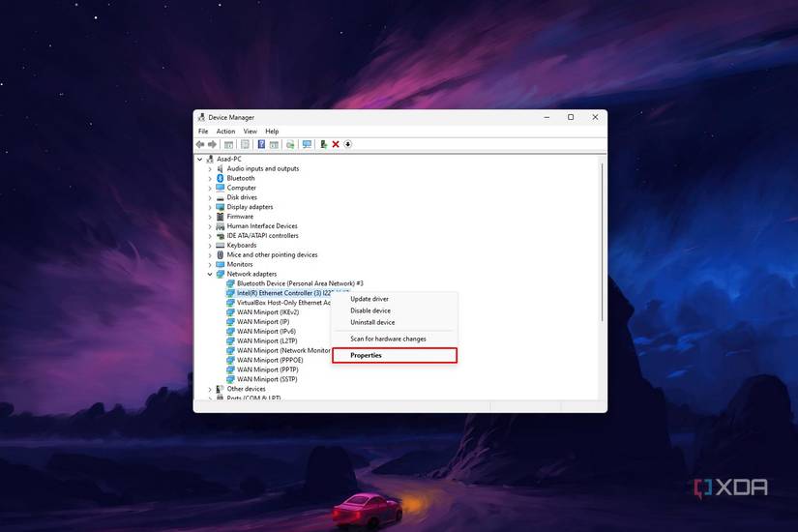Select WAN Miniport (IKEv2)
This screenshot has width=798, height=532.
point(268,312)
